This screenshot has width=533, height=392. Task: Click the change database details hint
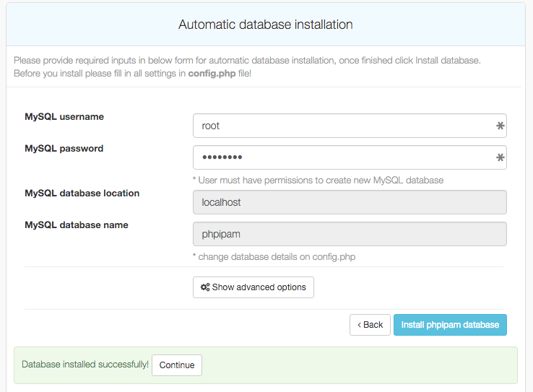(274, 256)
